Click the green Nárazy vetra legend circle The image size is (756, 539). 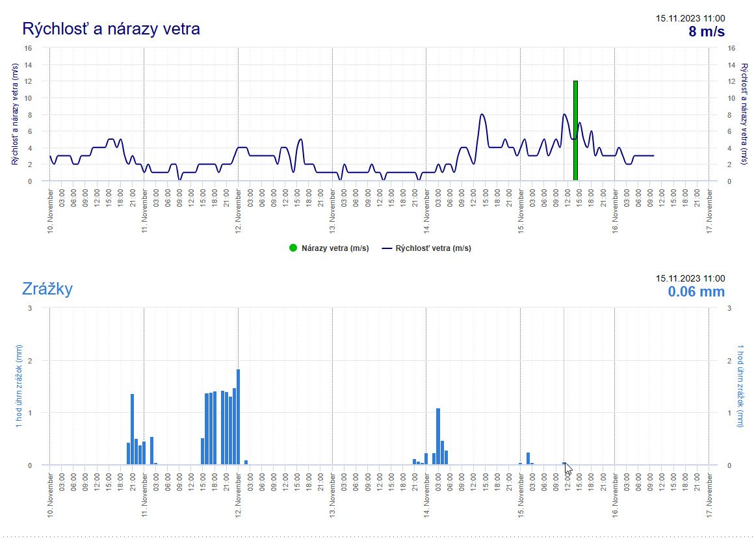pos(293,248)
